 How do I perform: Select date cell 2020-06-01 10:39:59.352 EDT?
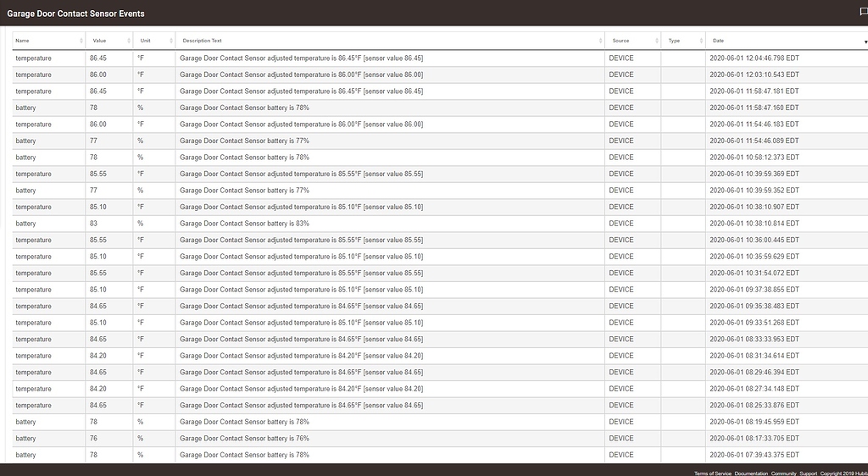click(754, 191)
